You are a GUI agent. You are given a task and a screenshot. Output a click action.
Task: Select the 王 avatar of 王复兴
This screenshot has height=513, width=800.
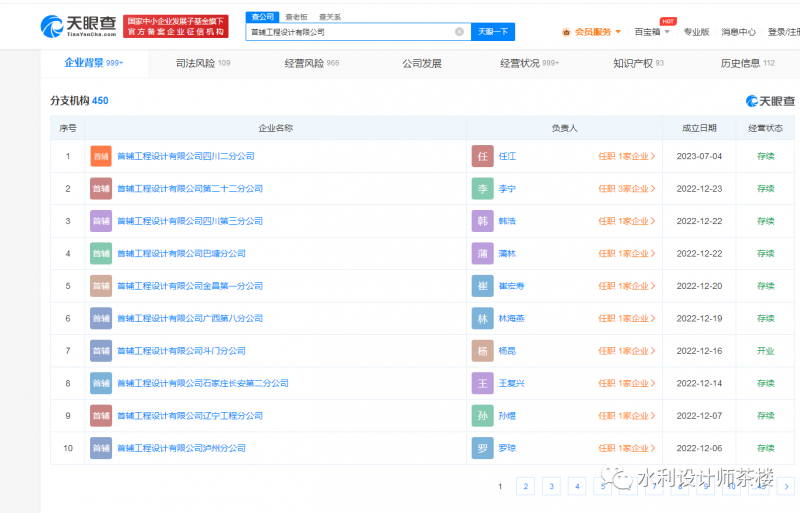483,383
